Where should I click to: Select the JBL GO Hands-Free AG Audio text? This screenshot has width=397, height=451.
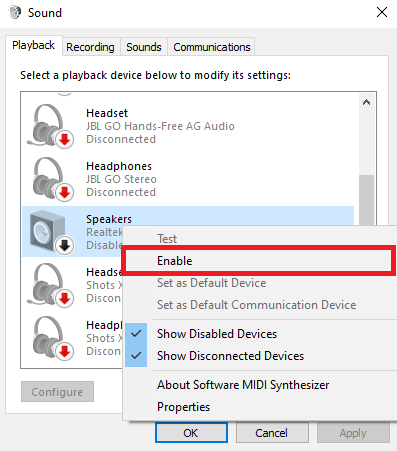[x=160, y=126]
